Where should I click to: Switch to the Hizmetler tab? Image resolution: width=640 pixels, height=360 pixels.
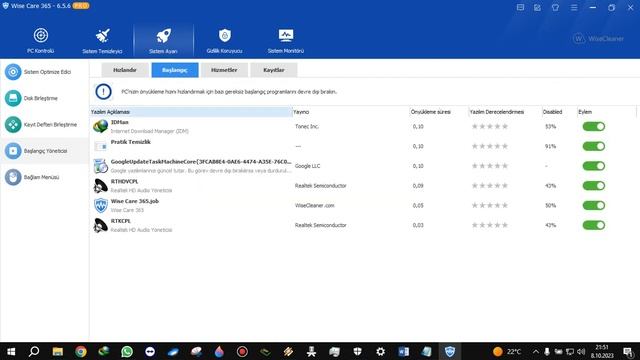point(224,70)
